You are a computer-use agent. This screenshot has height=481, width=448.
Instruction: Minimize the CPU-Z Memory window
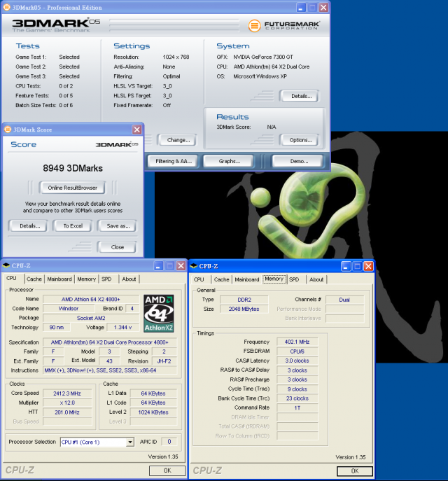click(x=346, y=266)
